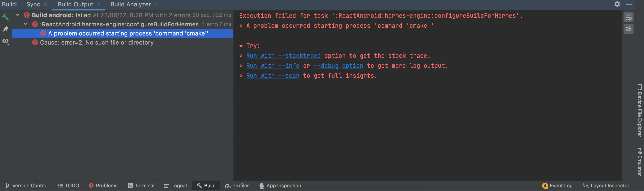Screen dimensions: 644x191
Task: Open the dropdown arrow under the eye icon
Action: pyautogui.click(x=8, y=44)
